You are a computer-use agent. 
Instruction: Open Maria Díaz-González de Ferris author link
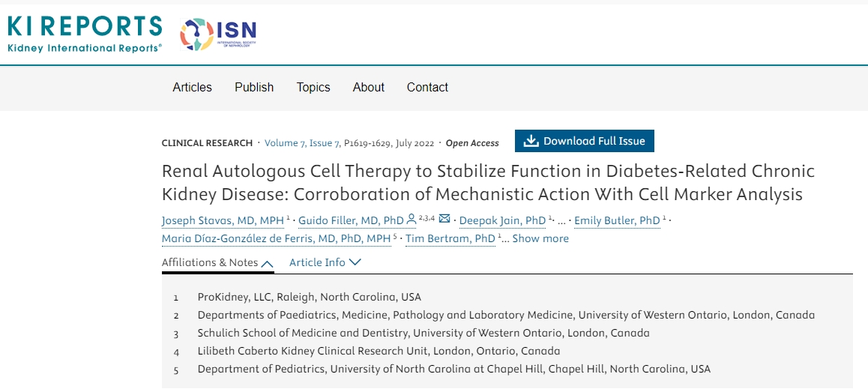[276, 238]
